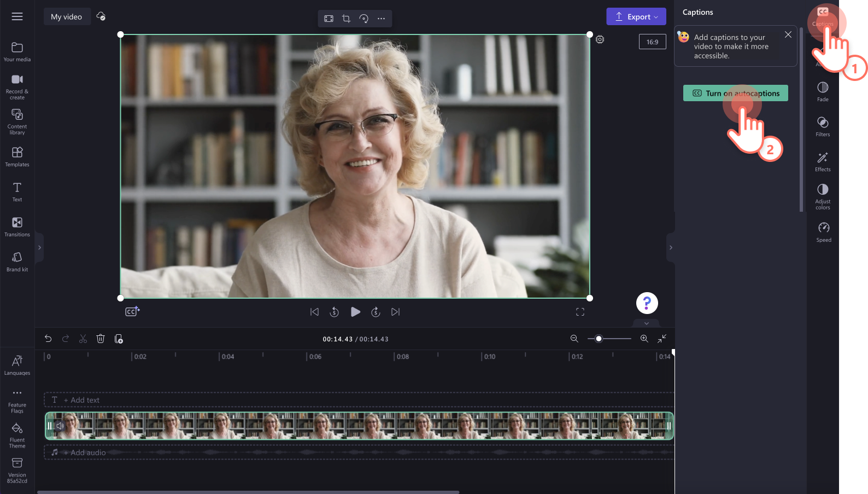Play the video preview
Image resolution: width=868 pixels, height=494 pixels.
355,312
